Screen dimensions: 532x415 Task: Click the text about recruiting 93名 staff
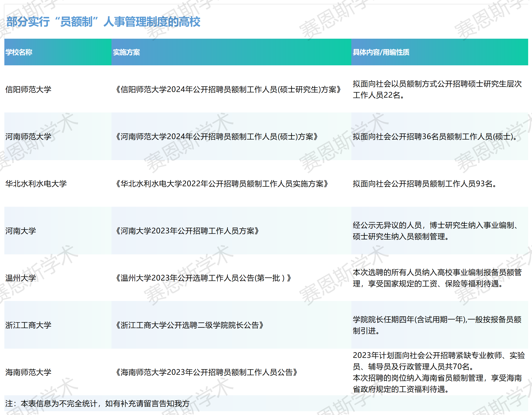point(426,184)
